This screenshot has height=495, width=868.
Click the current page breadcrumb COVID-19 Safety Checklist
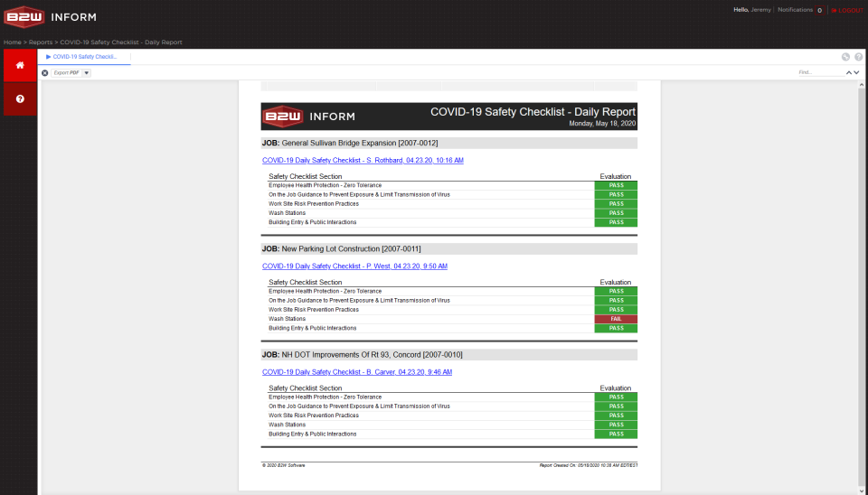pyautogui.click(x=120, y=42)
